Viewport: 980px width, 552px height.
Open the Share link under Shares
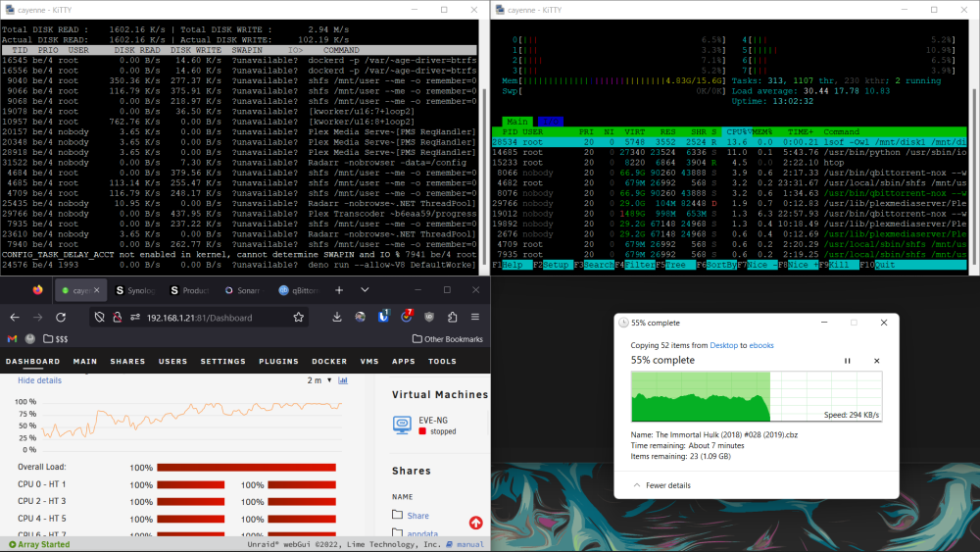click(x=417, y=516)
